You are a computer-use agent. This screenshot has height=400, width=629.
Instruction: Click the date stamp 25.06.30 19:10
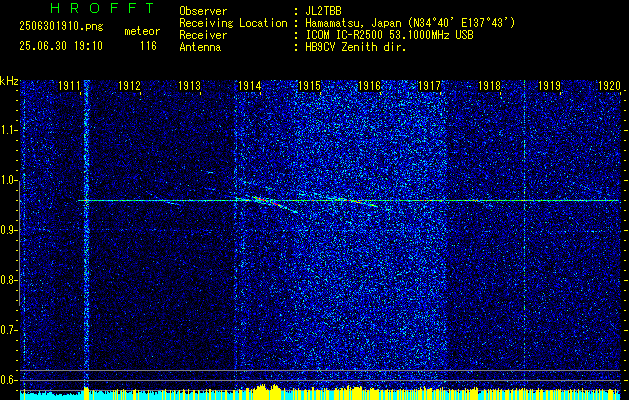[61, 46]
